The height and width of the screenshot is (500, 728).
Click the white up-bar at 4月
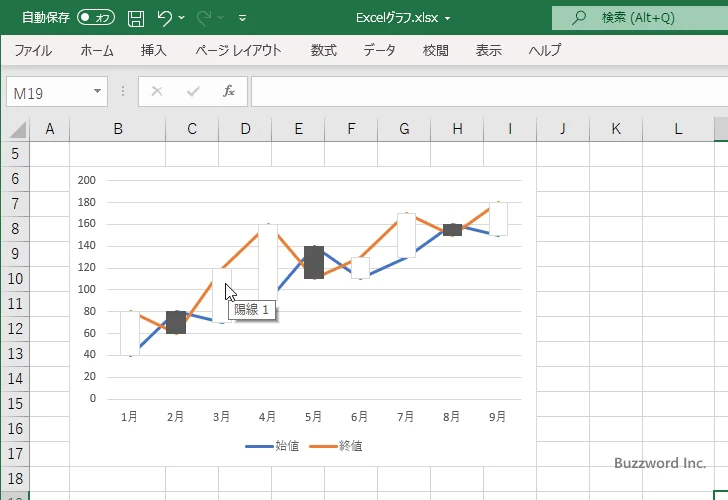coord(268,262)
